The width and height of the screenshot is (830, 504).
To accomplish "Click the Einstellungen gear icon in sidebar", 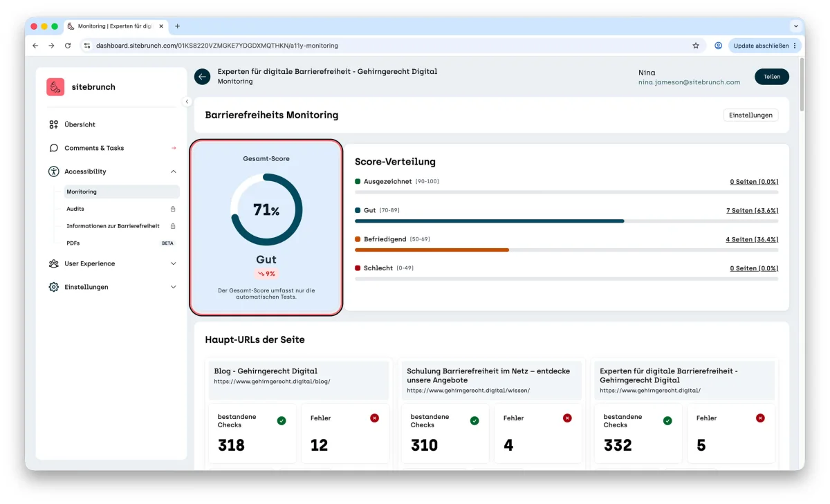I will click(53, 287).
